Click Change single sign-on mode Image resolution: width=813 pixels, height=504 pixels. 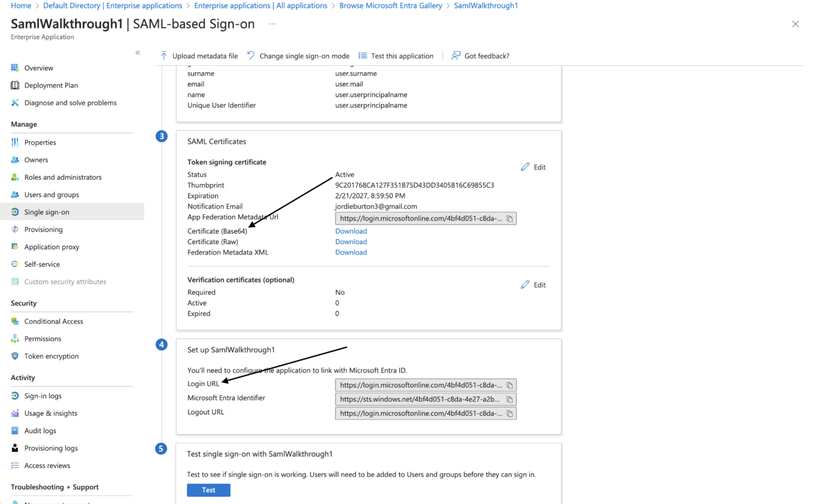point(298,56)
